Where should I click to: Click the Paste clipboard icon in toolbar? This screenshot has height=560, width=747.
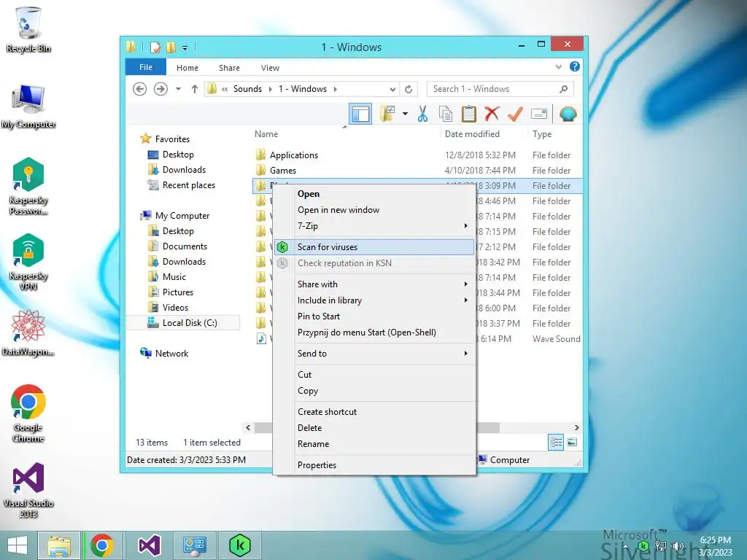tap(469, 114)
